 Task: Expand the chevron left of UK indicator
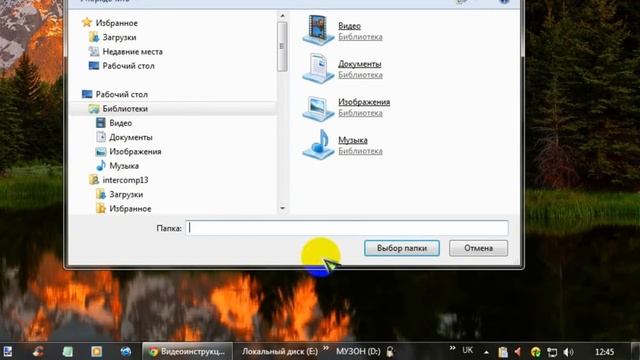pyautogui.click(x=452, y=348)
